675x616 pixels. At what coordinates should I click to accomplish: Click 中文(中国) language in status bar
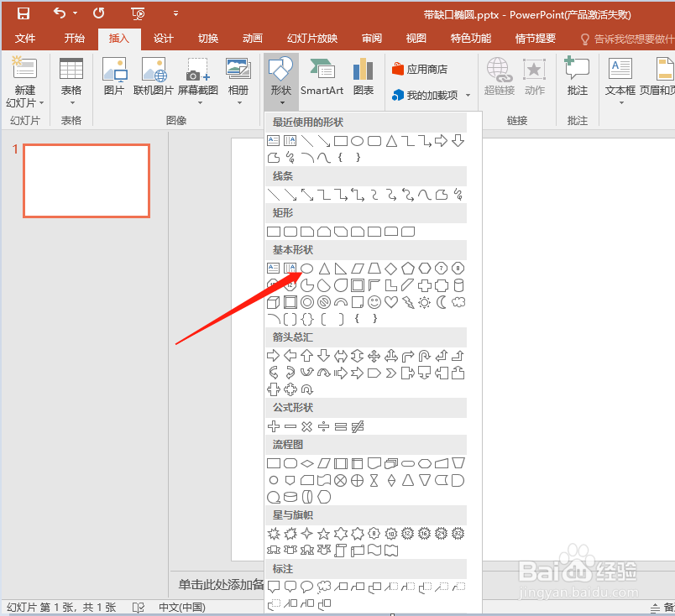point(181,608)
